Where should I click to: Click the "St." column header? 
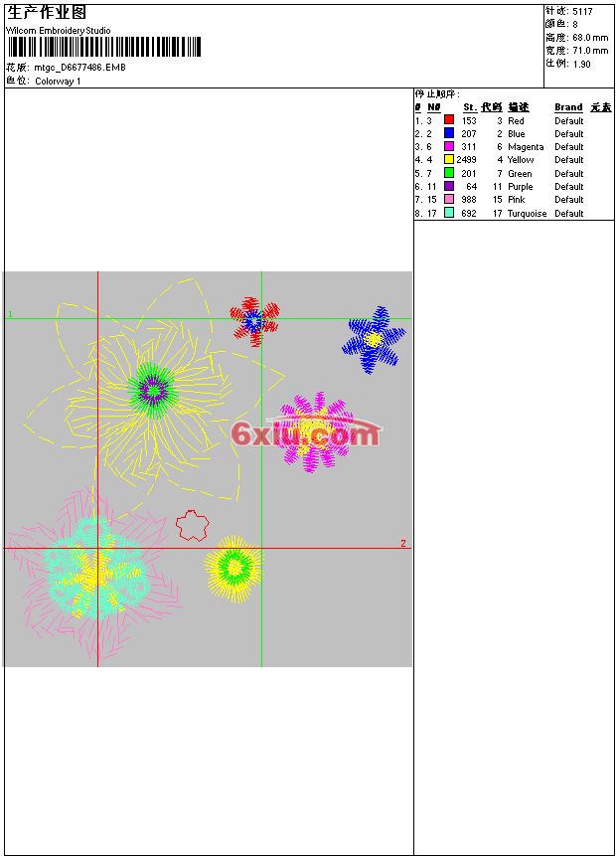pyautogui.click(x=470, y=107)
